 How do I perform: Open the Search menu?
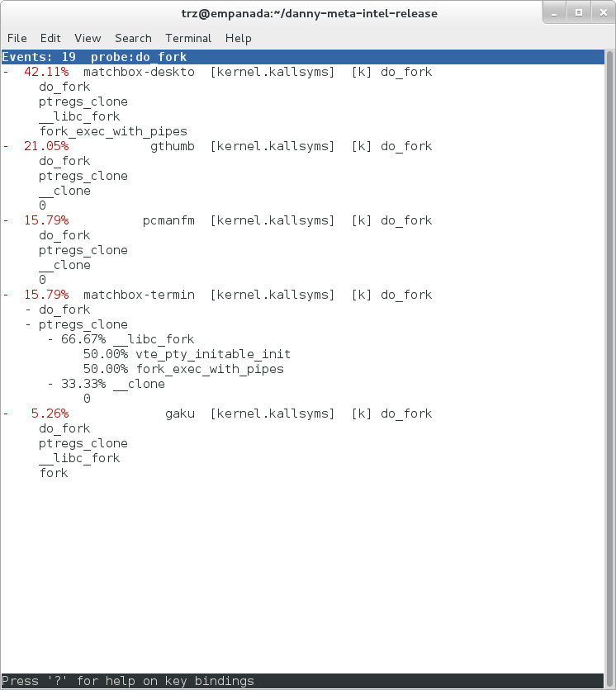tap(133, 38)
